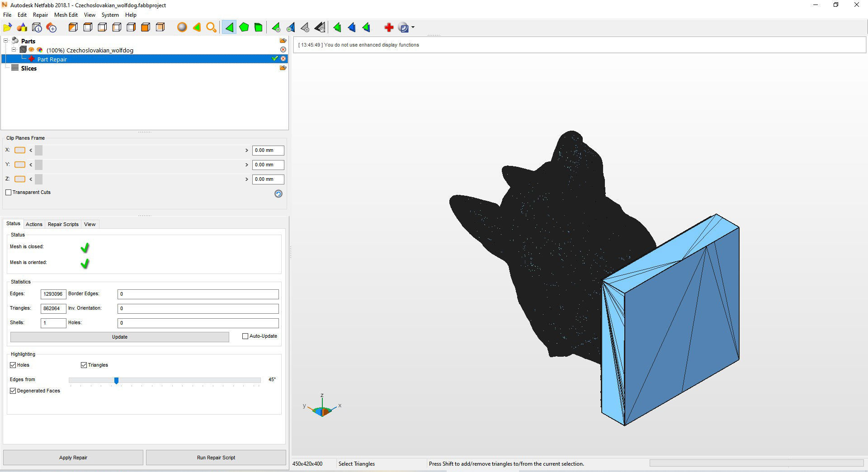Activate the green pentagon select surfaces tool
Image resolution: width=868 pixels, height=472 pixels.
[x=244, y=28]
